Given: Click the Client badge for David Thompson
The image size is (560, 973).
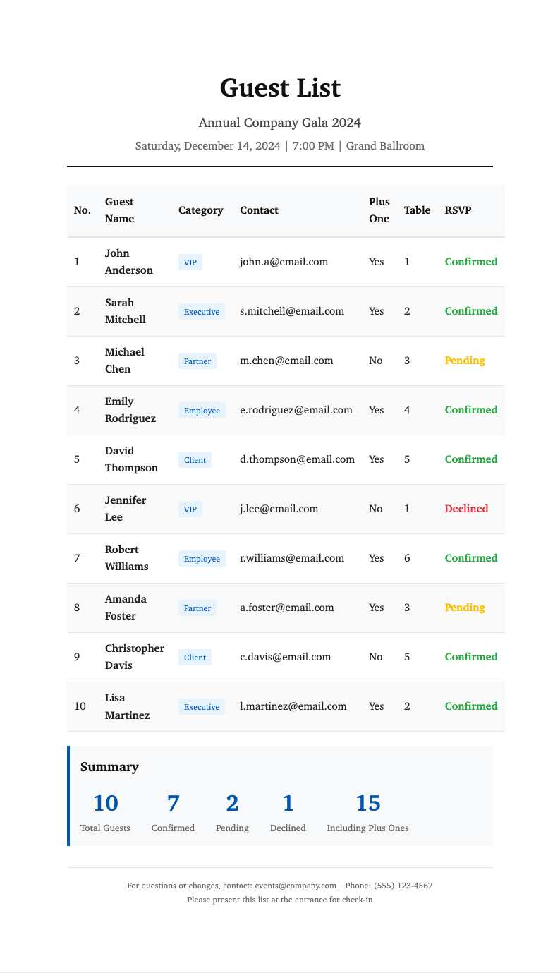Looking at the screenshot, I should tap(195, 460).
